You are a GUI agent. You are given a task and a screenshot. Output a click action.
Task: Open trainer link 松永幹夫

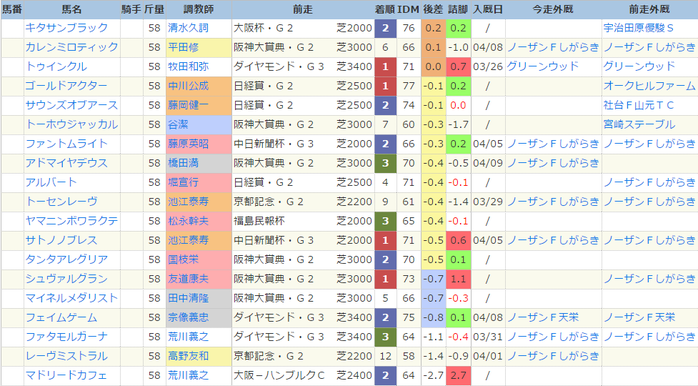click(x=188, y=221)
